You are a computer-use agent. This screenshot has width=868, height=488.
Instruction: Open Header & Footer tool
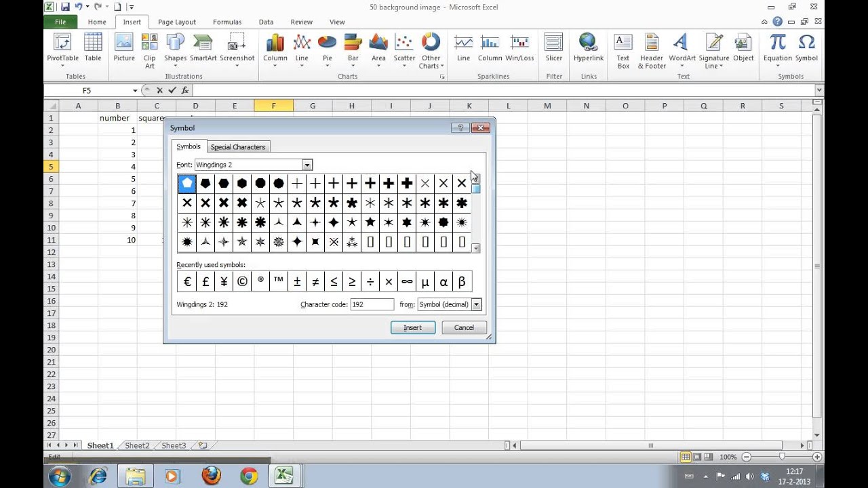click(x=652, y=51)
